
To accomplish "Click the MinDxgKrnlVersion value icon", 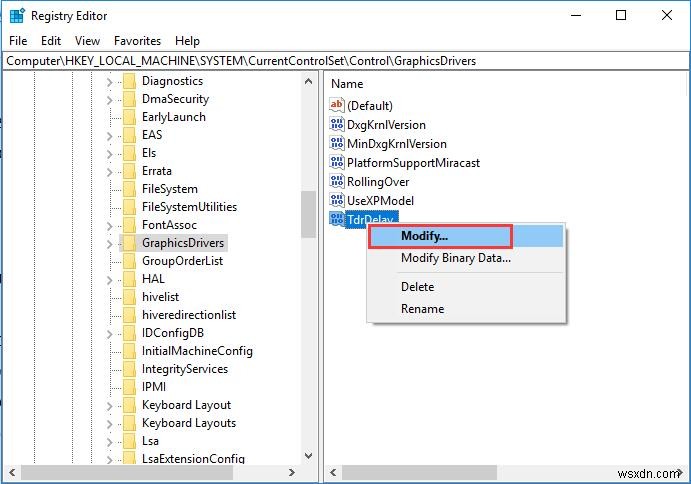I will (x=337, y=143).
